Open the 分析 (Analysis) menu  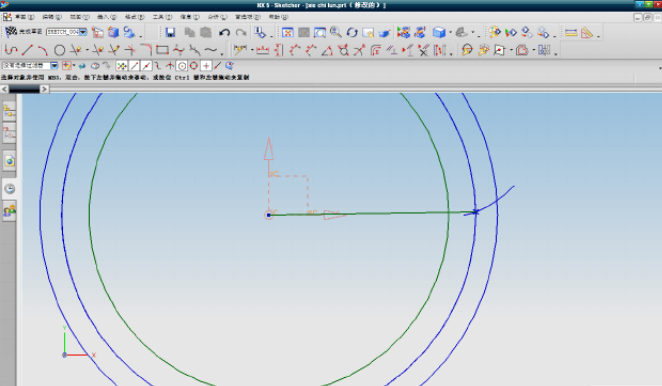(217, 17)
